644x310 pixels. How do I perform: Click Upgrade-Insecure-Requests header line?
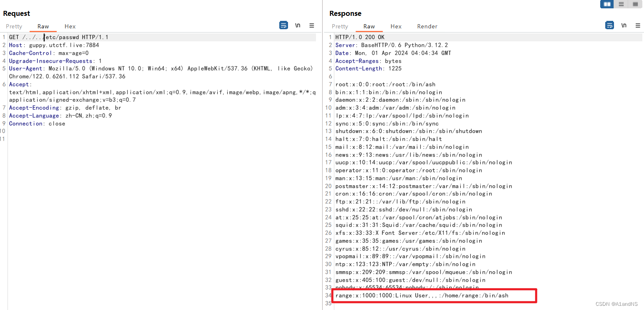point(55,61)
